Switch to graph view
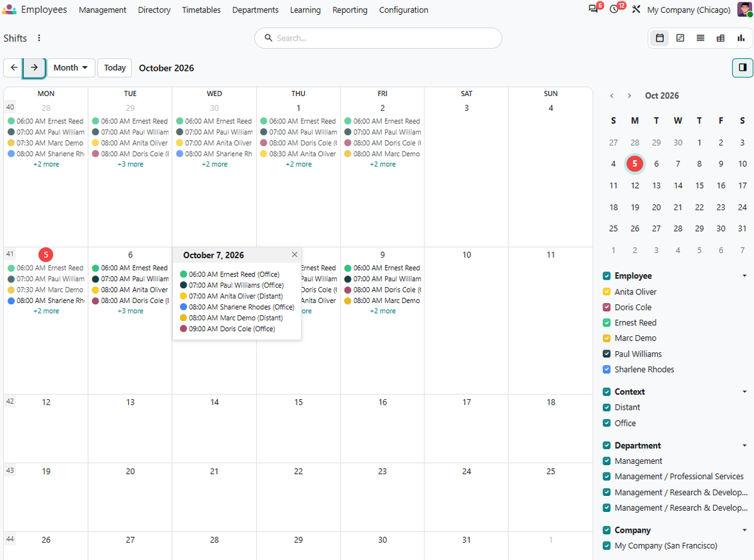The height and width of the screenshot is (560, 754). click(741, 38)
